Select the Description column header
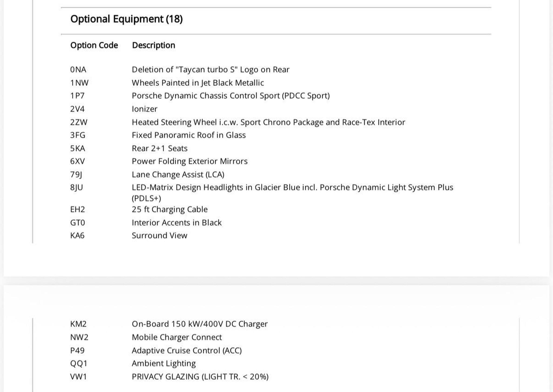Image resolution: width=553 pixels, height=392 pixels. click(x=153, y=45)
